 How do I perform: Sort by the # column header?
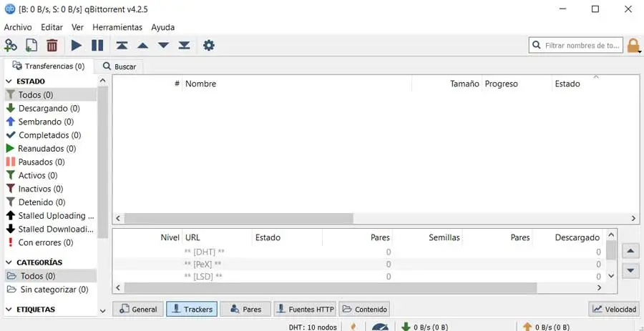coord(148,84)
